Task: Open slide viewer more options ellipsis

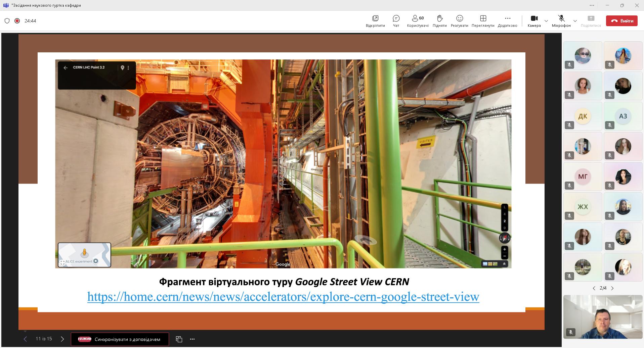Action: pos(192,339)
